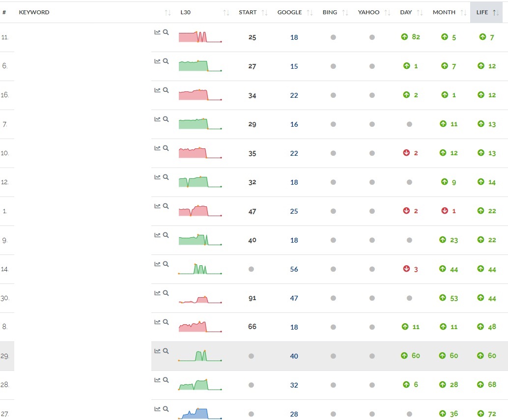Open the red L30 sparkline in row 30
This screenshot has width=508, height=420.
pyautogui.click(x=200, y=300)
